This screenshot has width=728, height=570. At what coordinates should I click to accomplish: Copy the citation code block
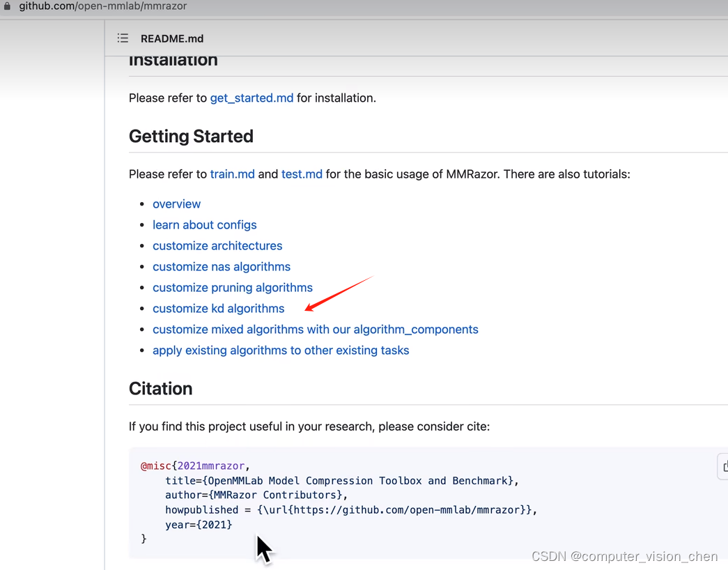tap(725, 466)
